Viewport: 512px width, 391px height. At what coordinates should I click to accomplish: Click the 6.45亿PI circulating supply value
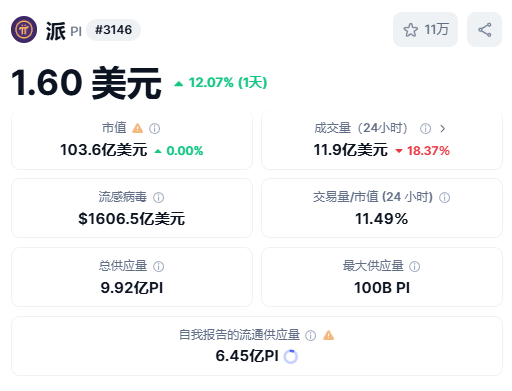point(247,356)
